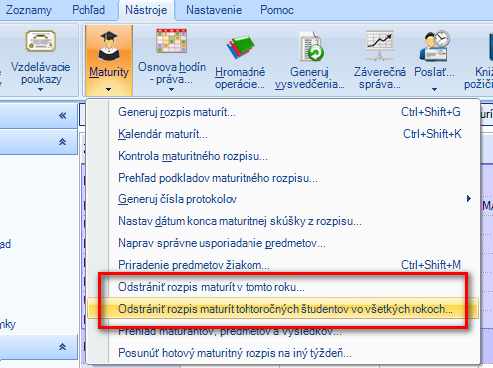Image resolution: width=493 pixels, height=368 pixels.
Task: Open Hromadné operácie books icon
Action: coord(240,47)
